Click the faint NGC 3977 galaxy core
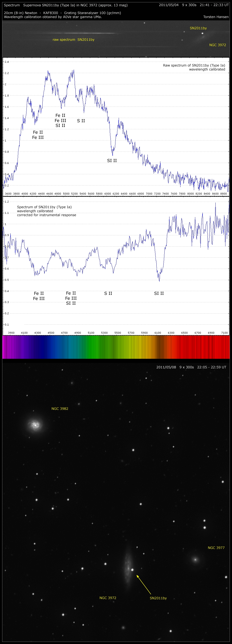The image size is (232, 644). (195, 559)
